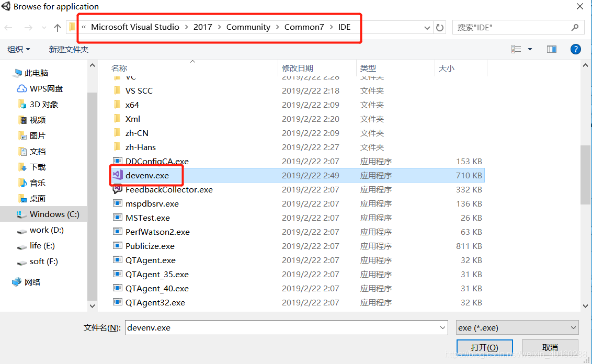The height and width of the screenshot is (364, 592).
Task: Sort by 大小 column header
Action: [x=446, y=69]
